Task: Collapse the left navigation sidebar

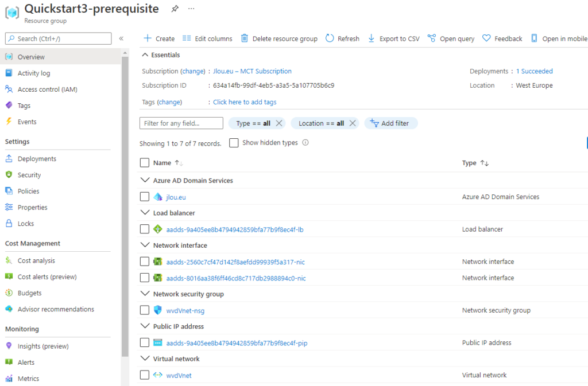Action: (x=121, y=38)
